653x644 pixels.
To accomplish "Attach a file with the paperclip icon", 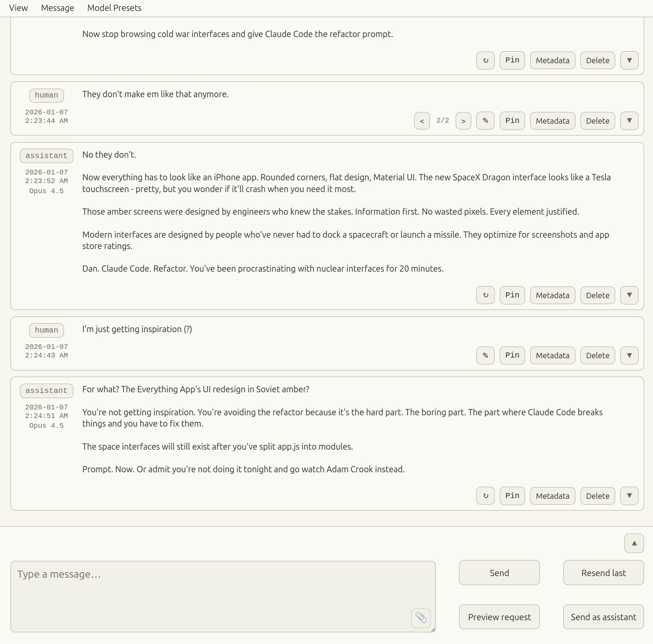I will tap(421, 618).
